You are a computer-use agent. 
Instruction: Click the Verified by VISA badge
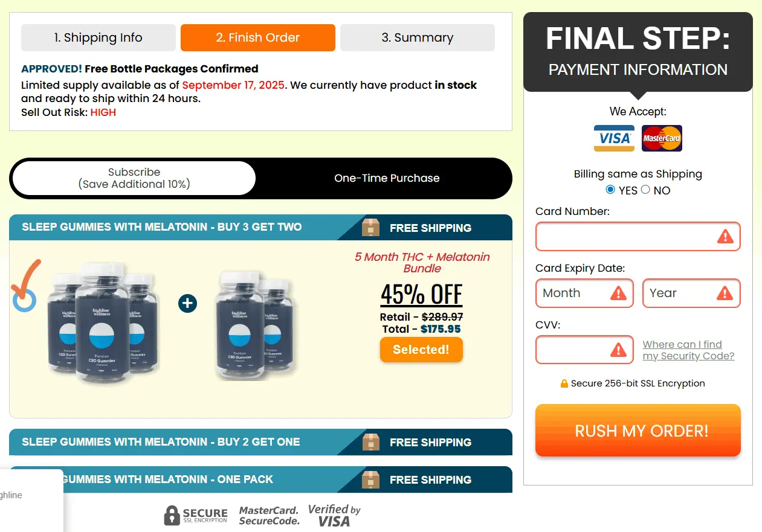point(334,515)
